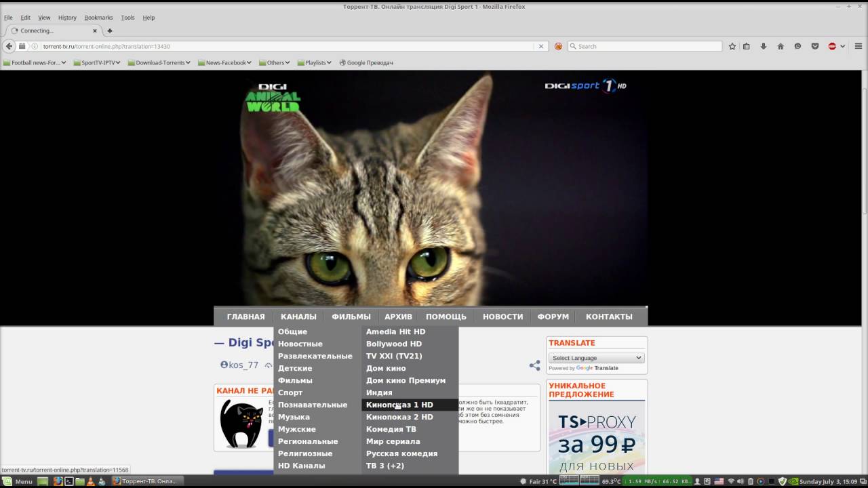Select HD Каналы category
This screenshot has height=488, width=868.
coord(301,466)
